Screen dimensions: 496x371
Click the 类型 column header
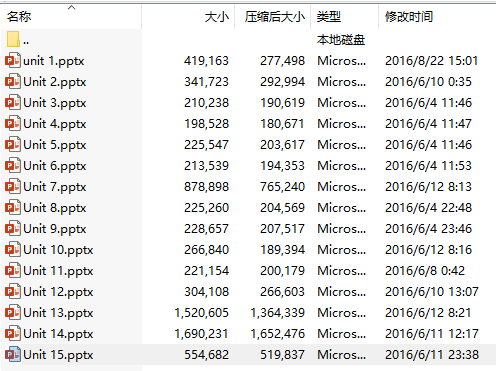click(x=329, y=16)
